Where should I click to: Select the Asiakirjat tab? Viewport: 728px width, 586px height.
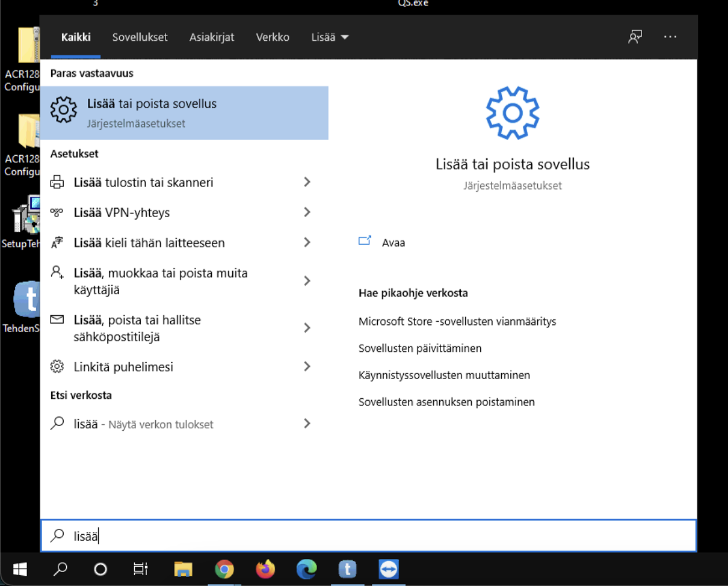pos(212,37)
